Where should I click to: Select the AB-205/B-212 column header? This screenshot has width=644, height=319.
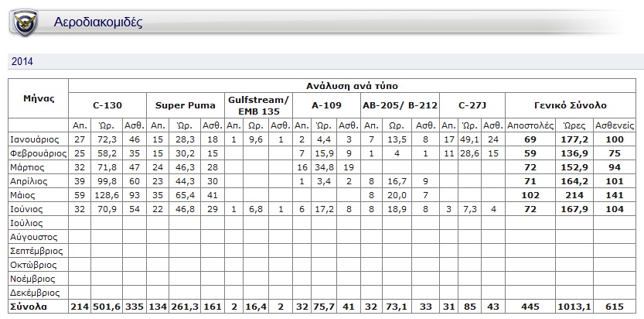tap(400, 105)
